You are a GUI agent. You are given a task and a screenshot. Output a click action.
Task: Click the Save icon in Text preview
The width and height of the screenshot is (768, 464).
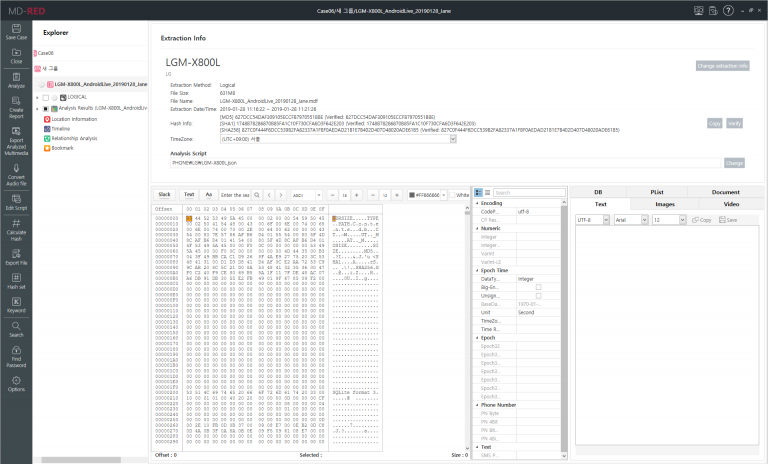pyautogui.click(x=728, y=220)
